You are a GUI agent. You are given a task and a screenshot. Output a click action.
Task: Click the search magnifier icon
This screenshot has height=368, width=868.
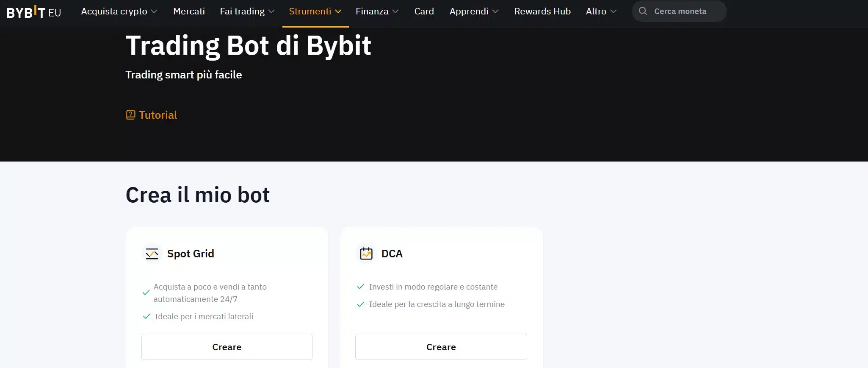[643, 11]
